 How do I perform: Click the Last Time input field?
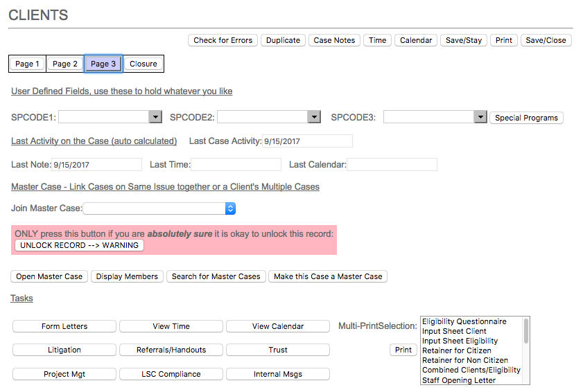(x=236, y=165)
